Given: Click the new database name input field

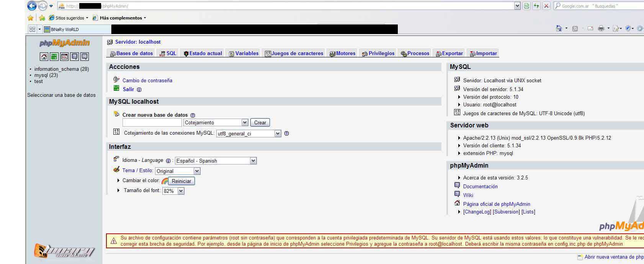Looking at the screenshot, I should pos(152,122).
